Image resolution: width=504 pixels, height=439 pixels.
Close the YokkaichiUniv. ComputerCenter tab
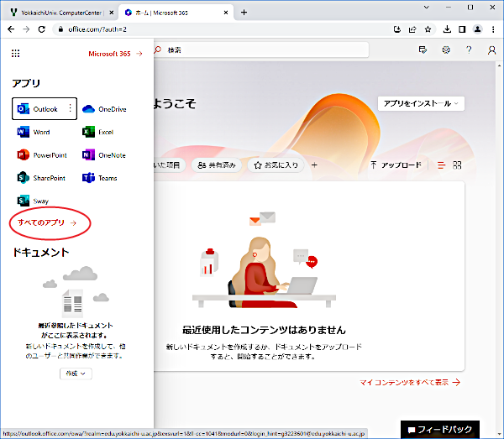111,13
